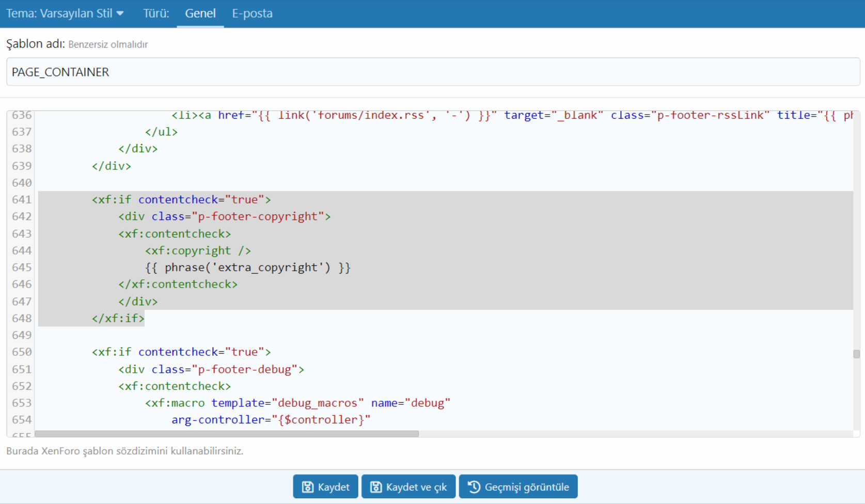
Task: Click the history clock icon
Action: (474, 487)
